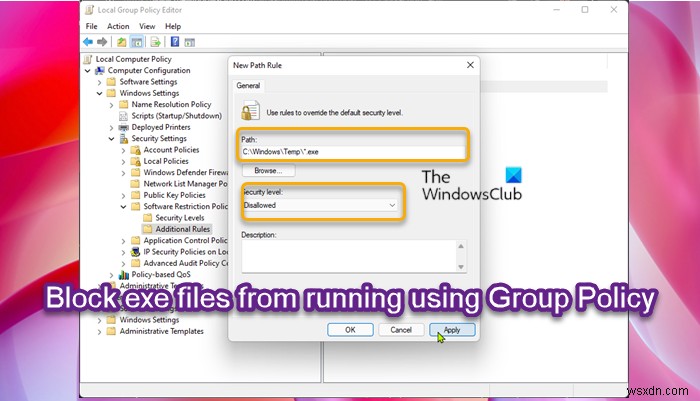This screenshot has height=401, width=700.
Task: Click the Deployed Printers icon
Action: click(x=124, y=127)
